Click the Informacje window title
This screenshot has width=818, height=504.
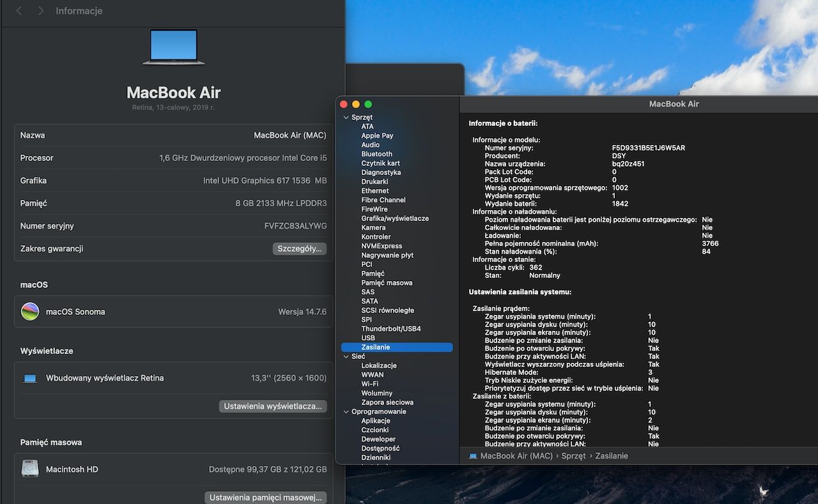coord(79,11)
